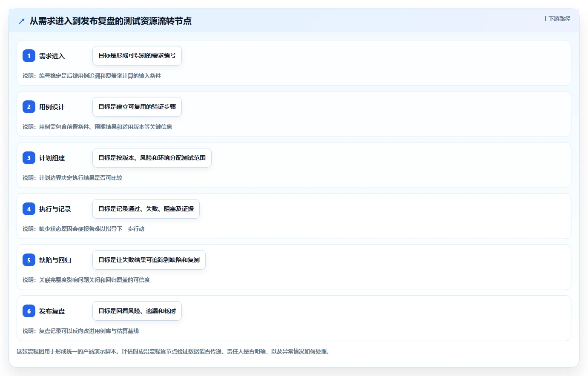Select the 需求进入 step name
The image size is (588, 376).
click(52, 56)
